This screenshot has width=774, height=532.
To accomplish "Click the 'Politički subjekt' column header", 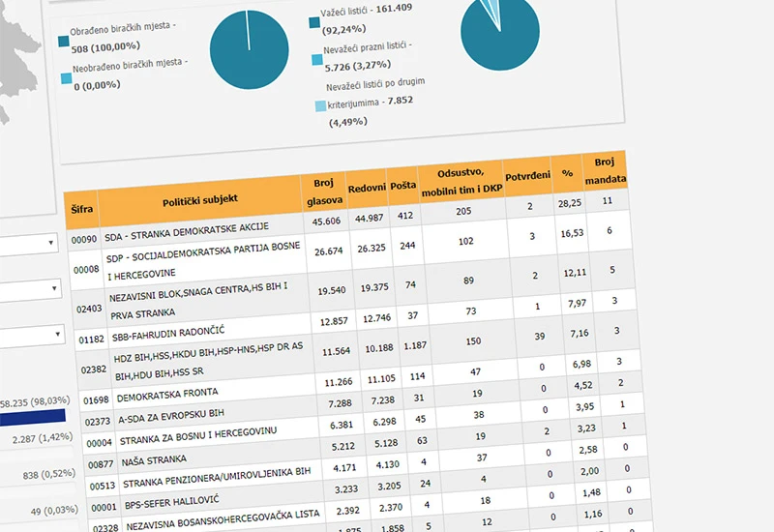I will pos(200,199).
